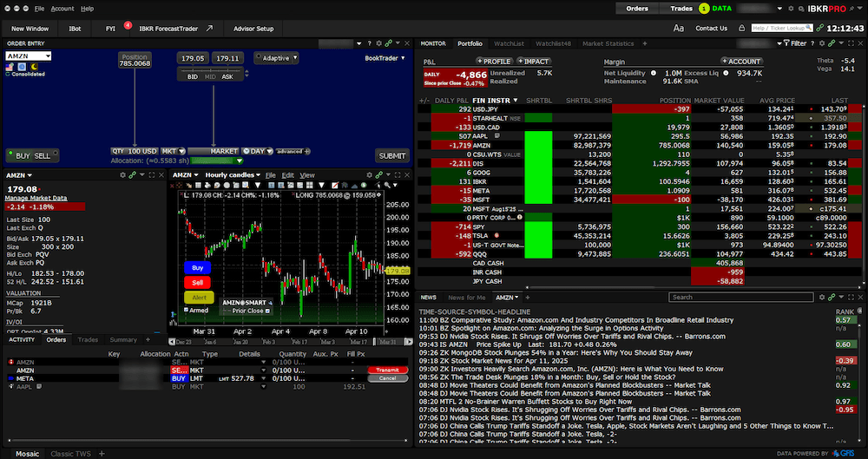Open settings gear in News panel header
This screenshot has width=868, height=459.
coord(822,298)
